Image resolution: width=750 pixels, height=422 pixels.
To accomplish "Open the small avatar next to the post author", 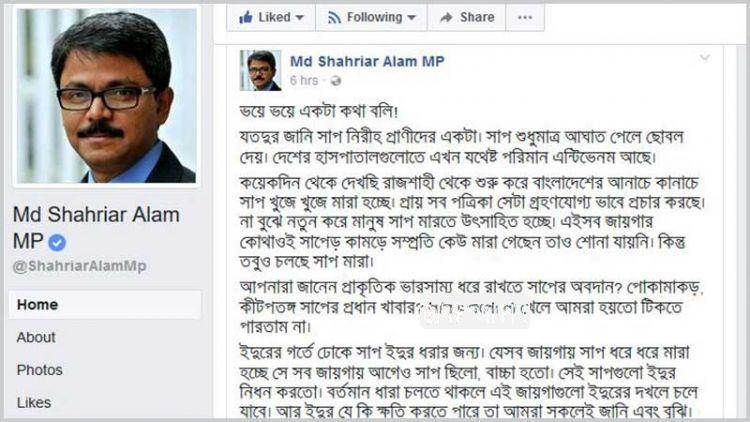I will tap(260, 70).
